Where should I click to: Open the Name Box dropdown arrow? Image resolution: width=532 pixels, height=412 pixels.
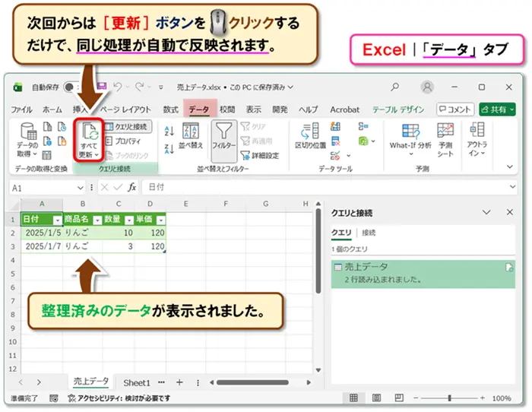(80, 188)
